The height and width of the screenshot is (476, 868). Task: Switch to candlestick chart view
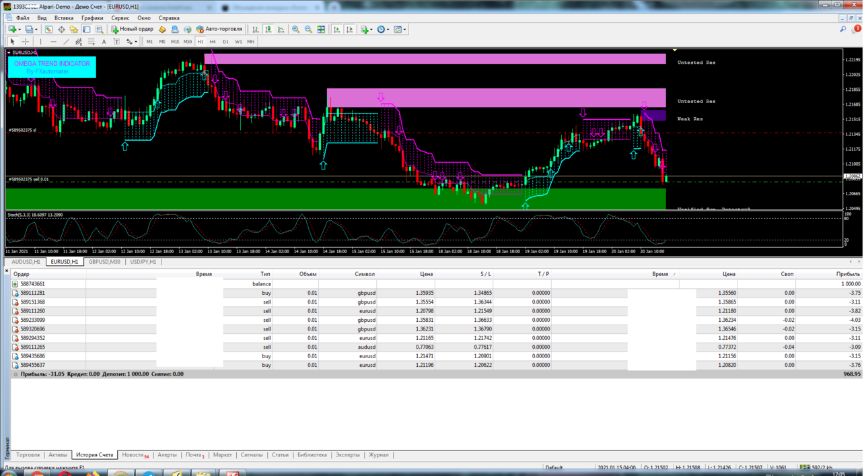(x=268, y=30)
